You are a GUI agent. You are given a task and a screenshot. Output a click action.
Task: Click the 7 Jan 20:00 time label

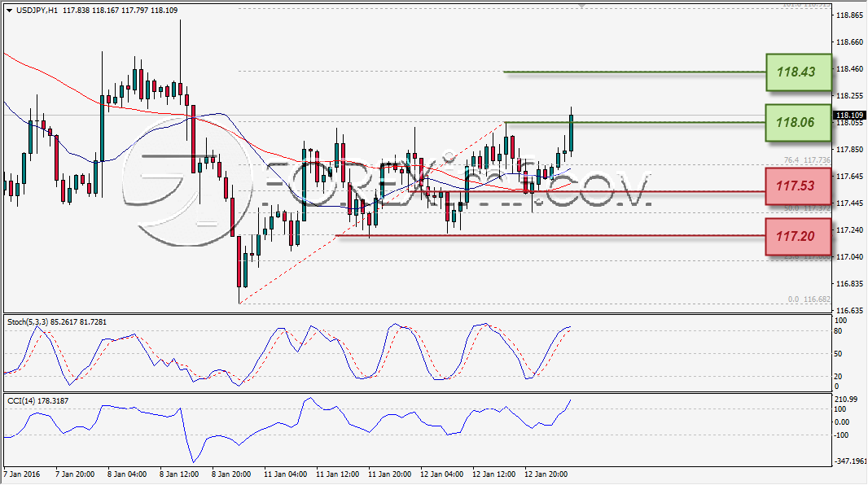click(75, 474)
